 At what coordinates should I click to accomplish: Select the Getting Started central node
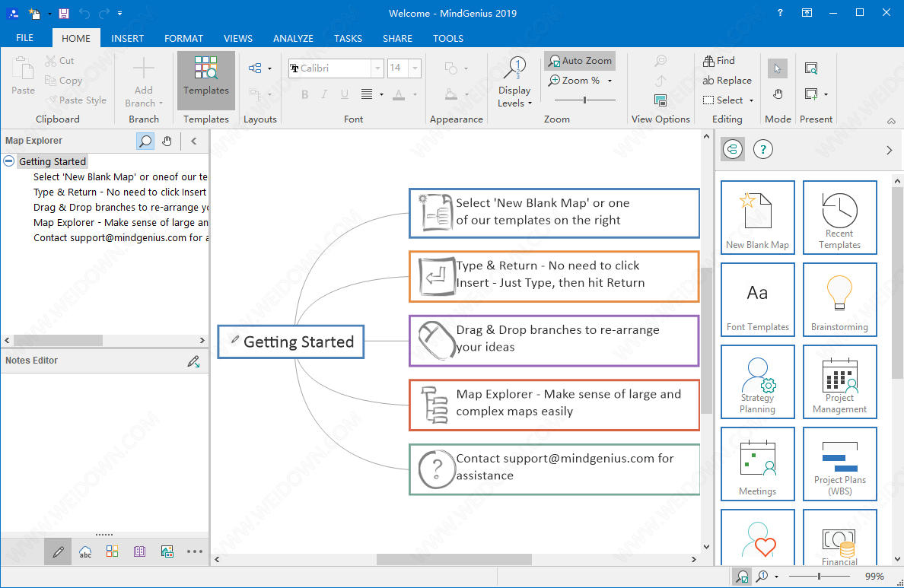[x=291, y=342]
